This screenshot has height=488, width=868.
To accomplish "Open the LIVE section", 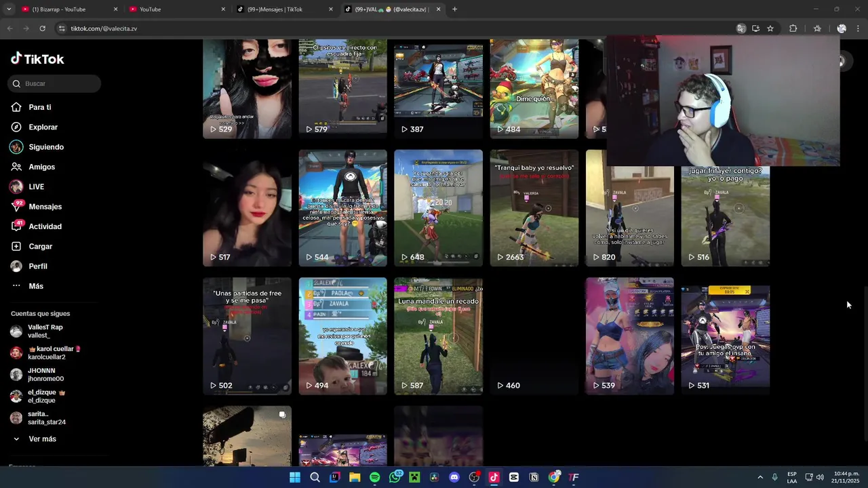I will point(36,186).
